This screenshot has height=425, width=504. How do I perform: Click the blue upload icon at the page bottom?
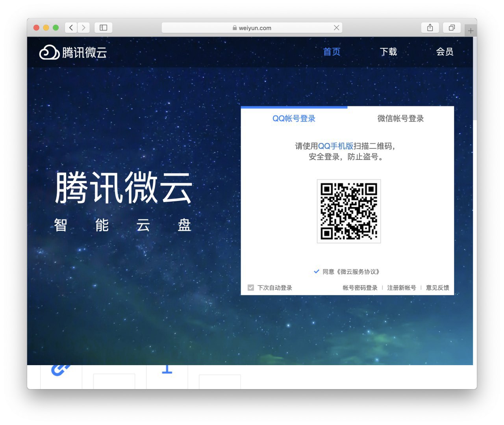(x=167, y=369)
